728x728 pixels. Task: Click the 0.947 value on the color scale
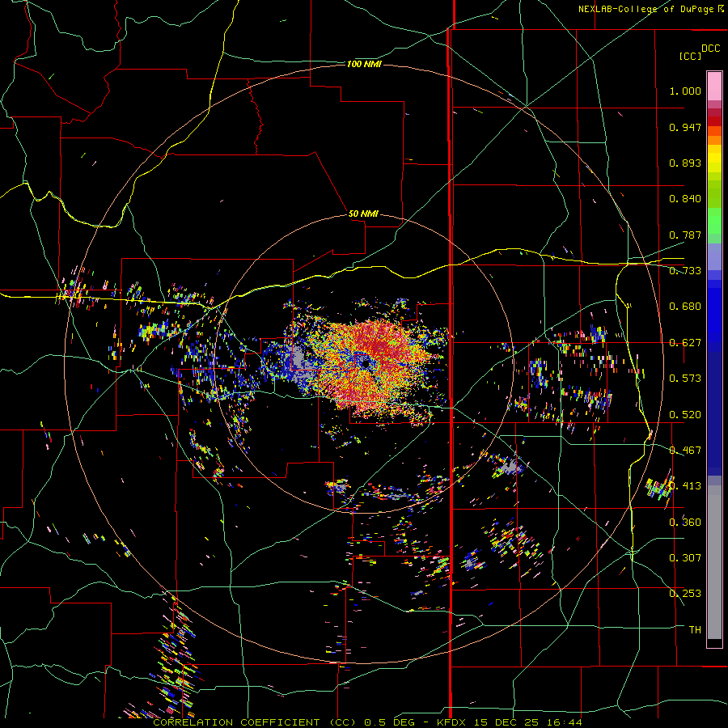(685, 127)
